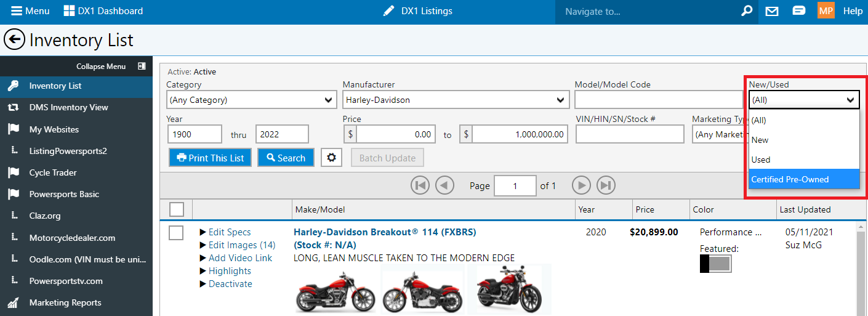The width and height of the screenshot is (868, 316).
Task: Click the page number field
Action: (515, 185)
